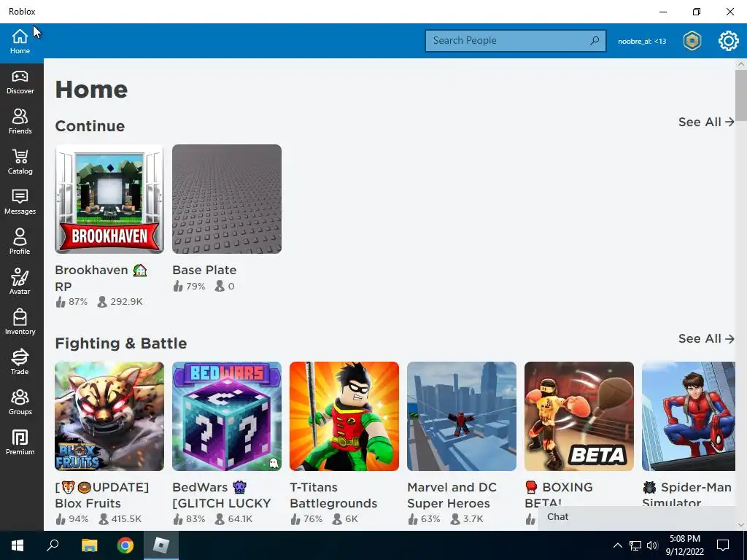
Task: Click the Brookhaven RP title text
Action: pyautogui.click(x=101, y=278)
